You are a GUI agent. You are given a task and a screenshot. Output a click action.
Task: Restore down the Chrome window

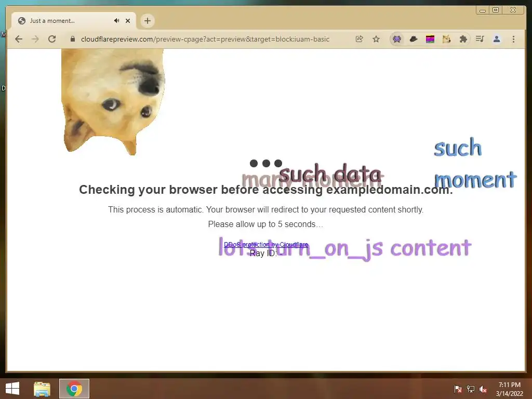(x=496, y=10)
